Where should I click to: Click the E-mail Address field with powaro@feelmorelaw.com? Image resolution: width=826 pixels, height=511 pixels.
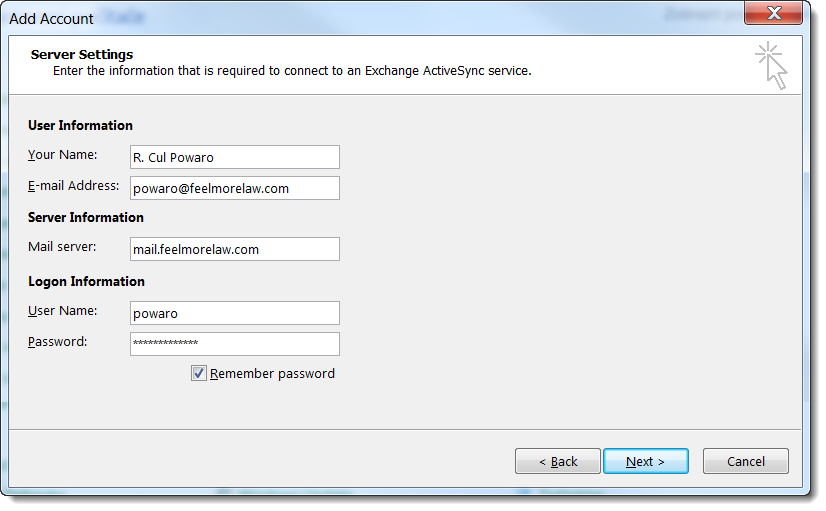235,189
